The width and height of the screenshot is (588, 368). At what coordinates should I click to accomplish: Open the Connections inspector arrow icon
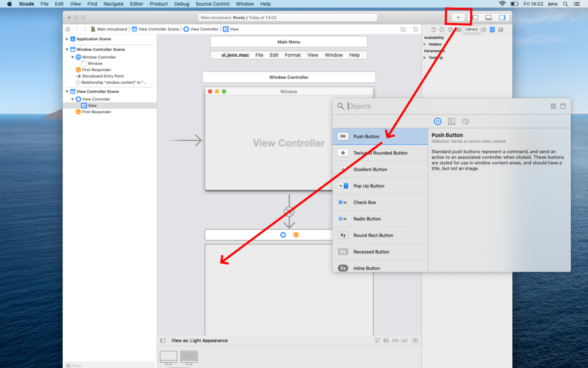[483, 29]
